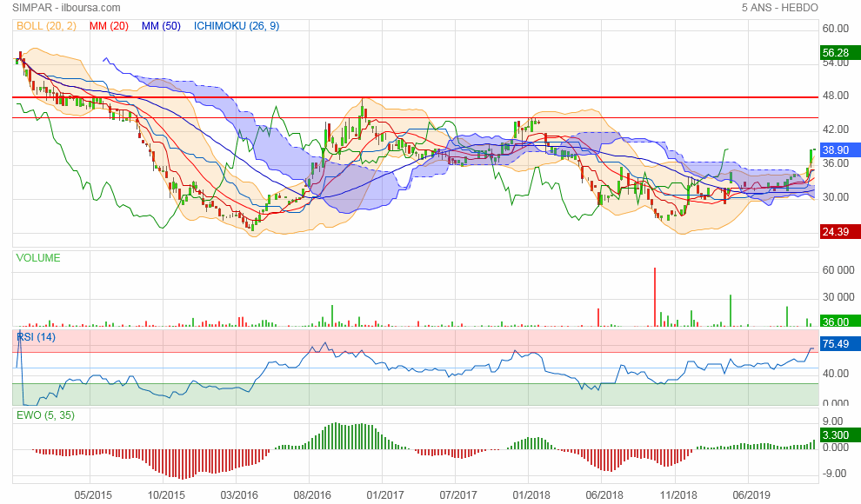Click the 10/2015 date axis label
Image resolution: width=861 pixels, height=504 pixels.
coord(166,495)
